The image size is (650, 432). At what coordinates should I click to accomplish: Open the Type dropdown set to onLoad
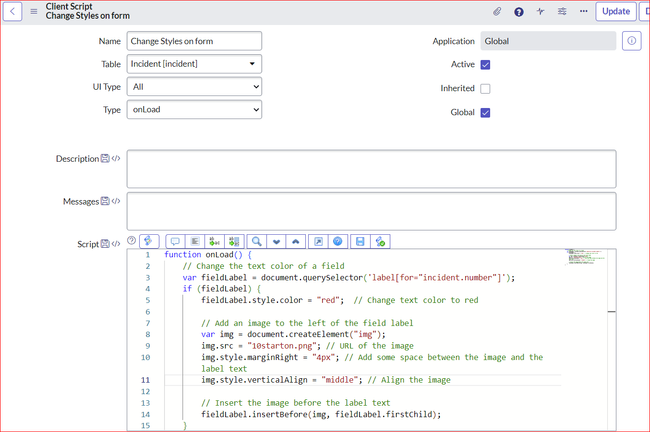194,109
